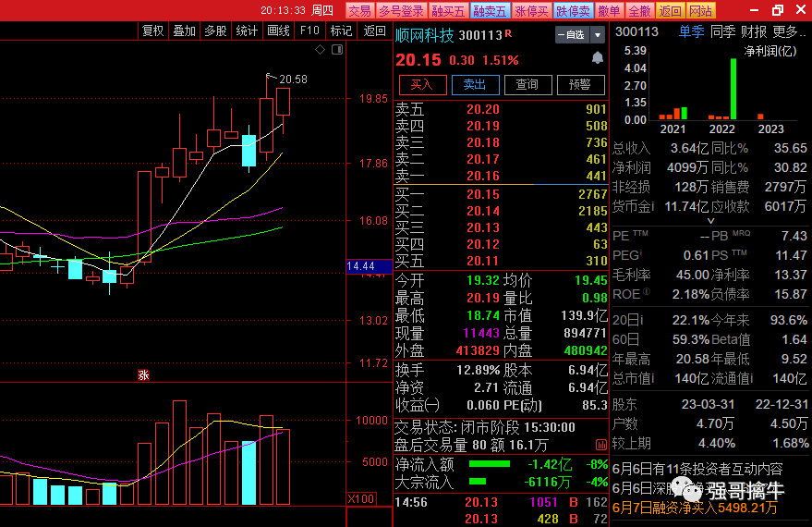The image size is (812, 527).
Task: Minimize the trading software window
Action: click(x=754, y=10)
